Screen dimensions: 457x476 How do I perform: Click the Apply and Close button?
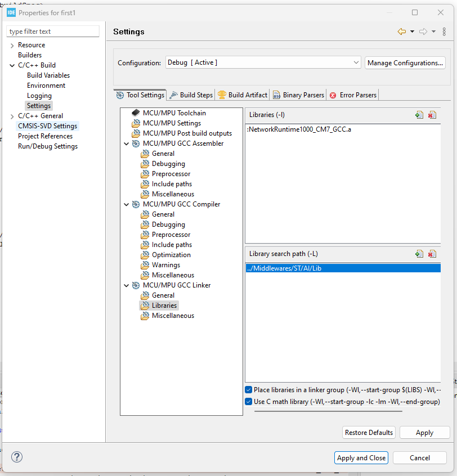tap(361, 457)
